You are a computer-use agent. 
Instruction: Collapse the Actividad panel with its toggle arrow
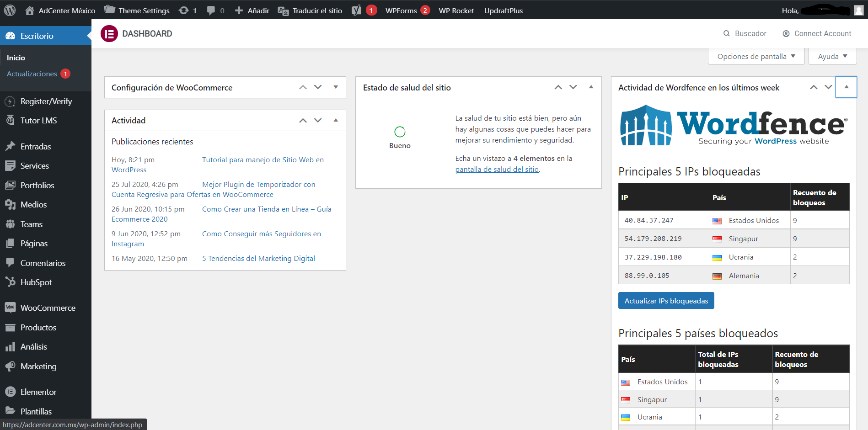336,120
